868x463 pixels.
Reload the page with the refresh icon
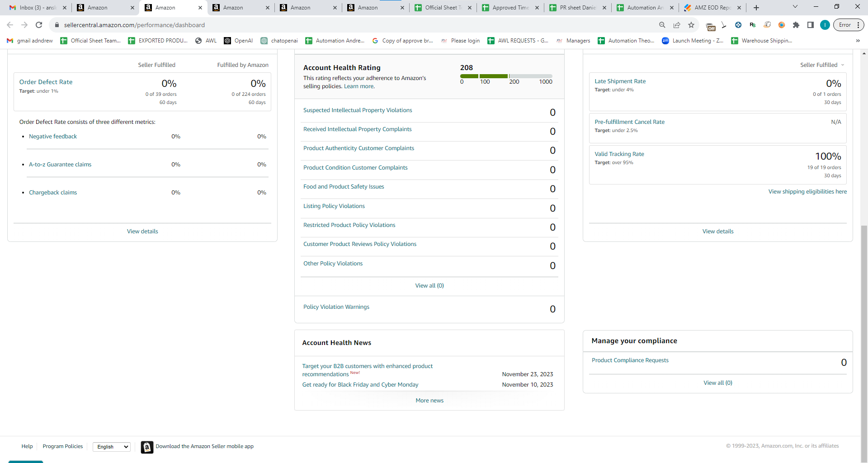(x=39, y=25)
